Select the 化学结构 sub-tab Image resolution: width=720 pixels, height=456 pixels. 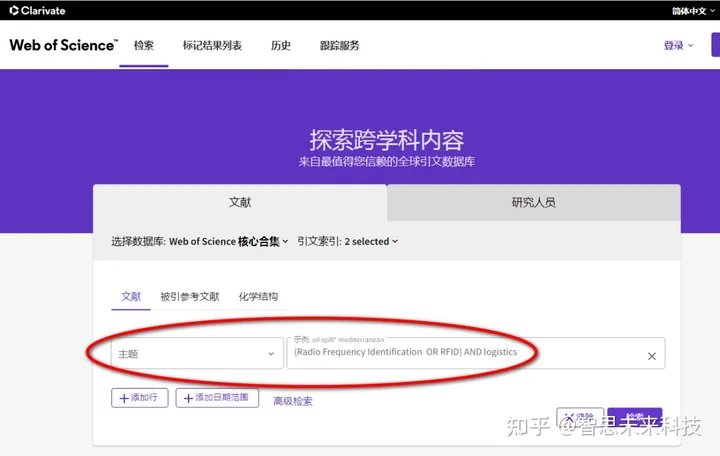click(258, 297)
